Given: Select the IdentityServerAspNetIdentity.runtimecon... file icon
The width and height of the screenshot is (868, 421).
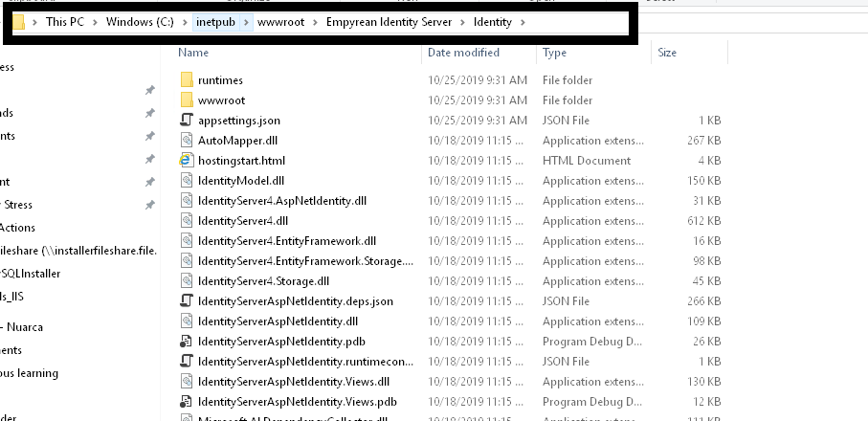Looking at the screenshot, I should (x=188, y=362).
